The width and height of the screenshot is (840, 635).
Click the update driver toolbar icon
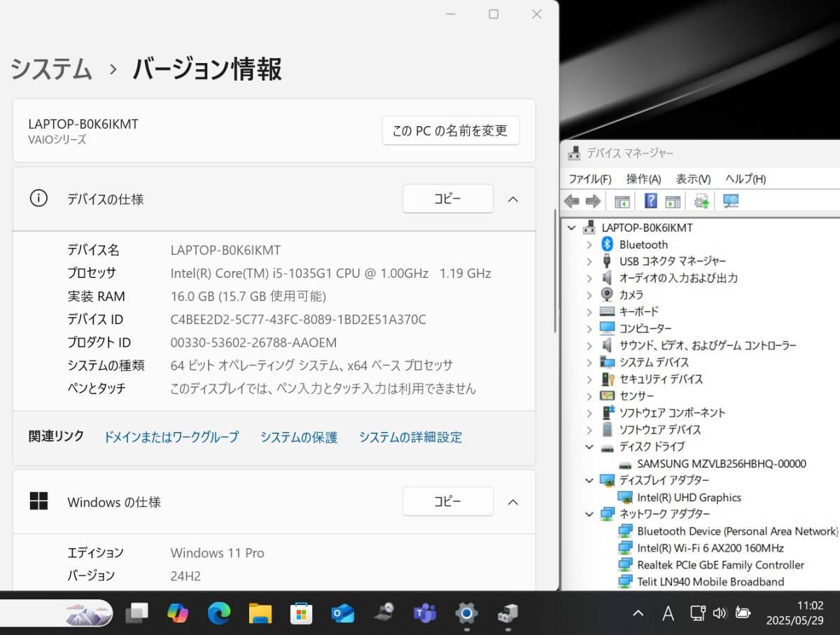coord(701,202)
